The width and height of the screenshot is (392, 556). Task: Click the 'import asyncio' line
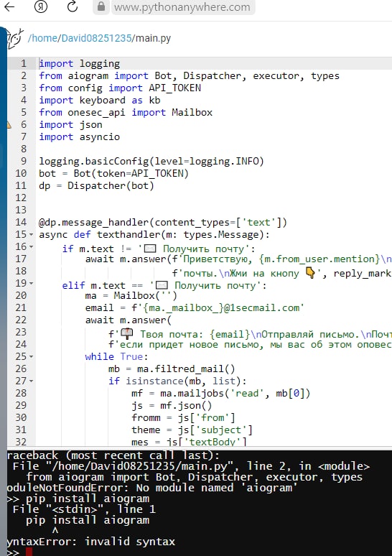80,137
